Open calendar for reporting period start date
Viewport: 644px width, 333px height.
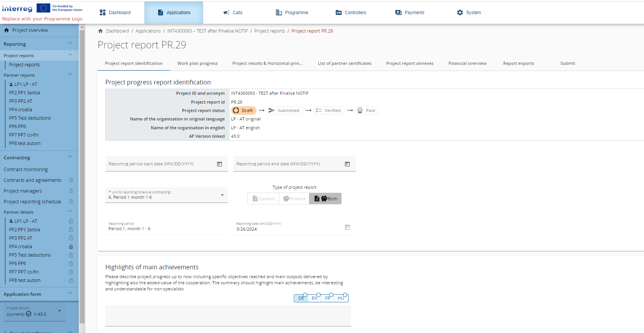(219, 164)
